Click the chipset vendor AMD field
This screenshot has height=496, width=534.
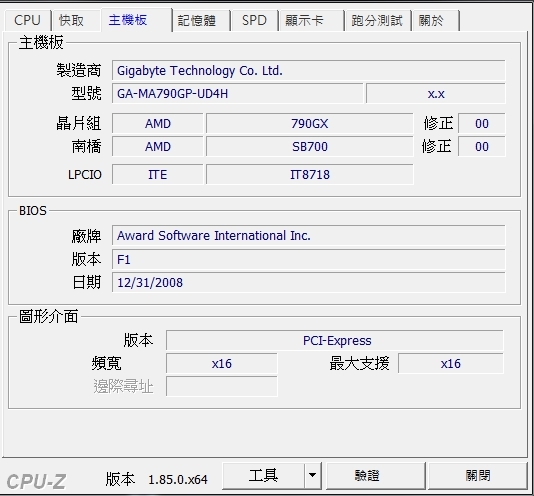click(158, 123)
